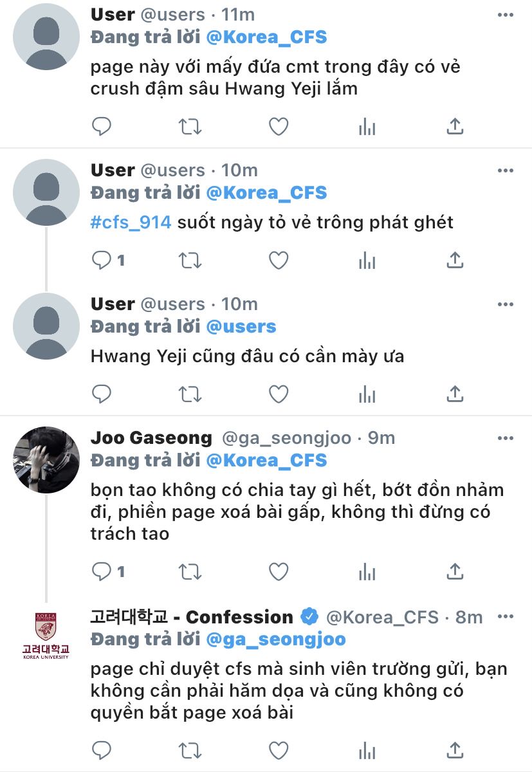Viewport: 532px width, 772px height.
Task: Like the Korea_CFS page's reply
Action: coord(278,750)
